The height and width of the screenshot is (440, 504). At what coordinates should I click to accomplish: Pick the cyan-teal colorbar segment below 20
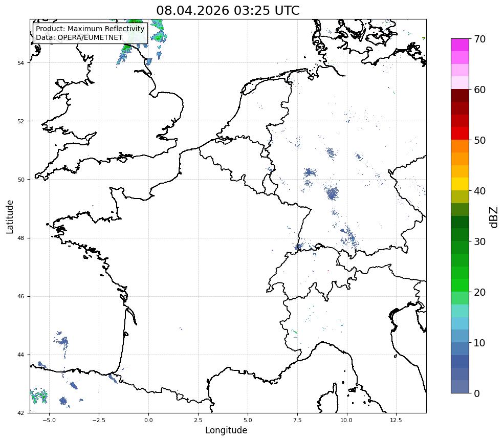point(460,311)
